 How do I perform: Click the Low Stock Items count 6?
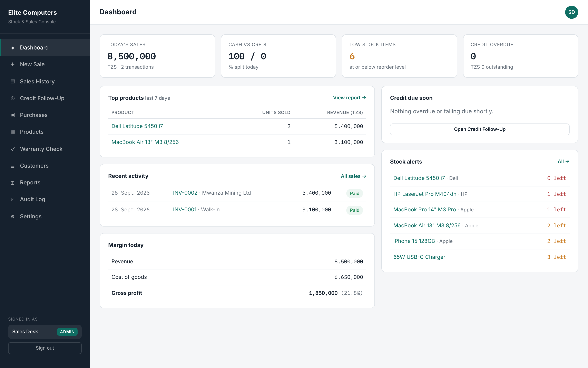point(352,56)
